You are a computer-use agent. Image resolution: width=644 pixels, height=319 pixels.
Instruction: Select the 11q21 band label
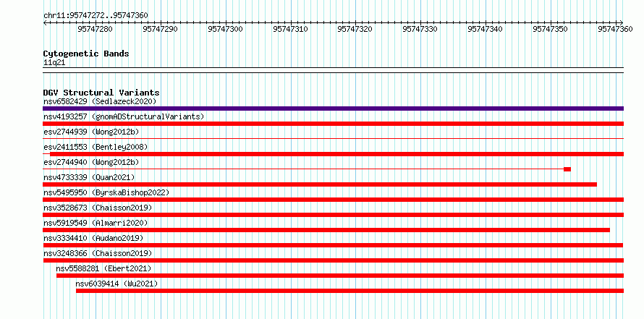pyautogui.click(x=54, y=62)
